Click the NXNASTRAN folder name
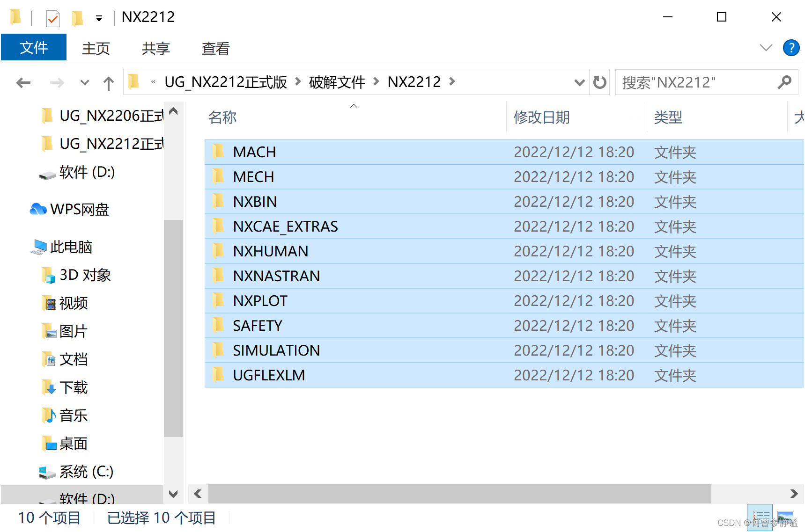The width and height of the screenshot is (805, 532). (x=276, y=276)
